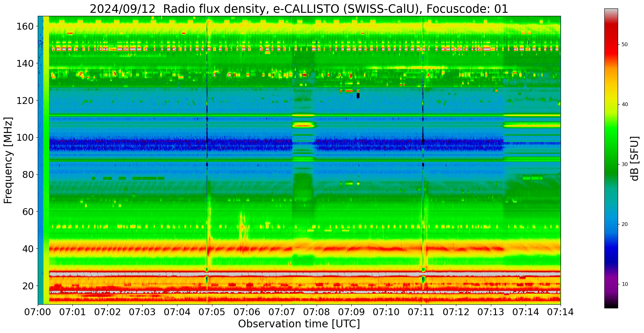
Task: Click the 07:11 time tick label
Action: (x=421, y=312)
